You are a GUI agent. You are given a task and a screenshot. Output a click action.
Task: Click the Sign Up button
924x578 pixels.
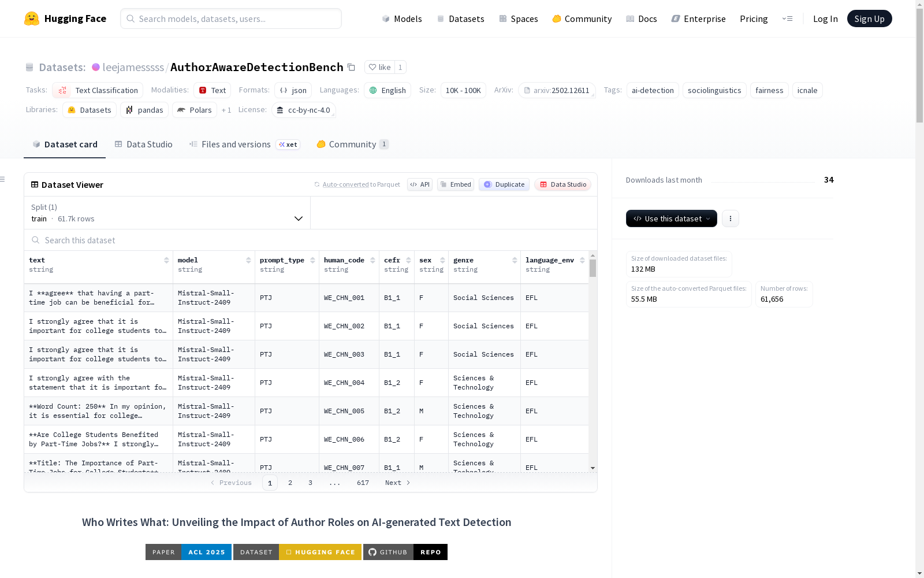click(x=870, y=18)
